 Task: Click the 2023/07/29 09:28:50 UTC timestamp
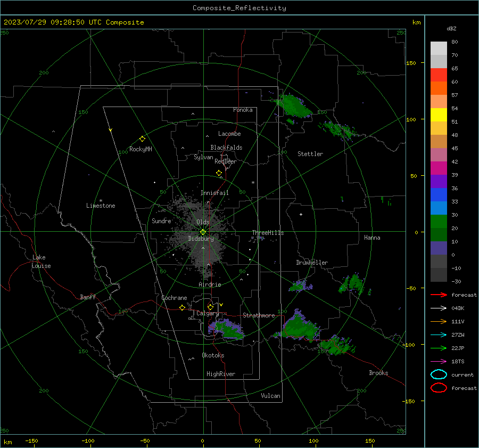54,22
